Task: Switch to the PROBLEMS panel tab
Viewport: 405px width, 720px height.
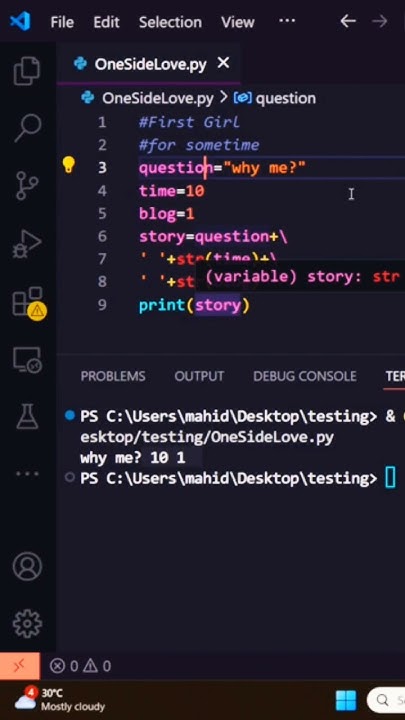Action: coord(113,376)
